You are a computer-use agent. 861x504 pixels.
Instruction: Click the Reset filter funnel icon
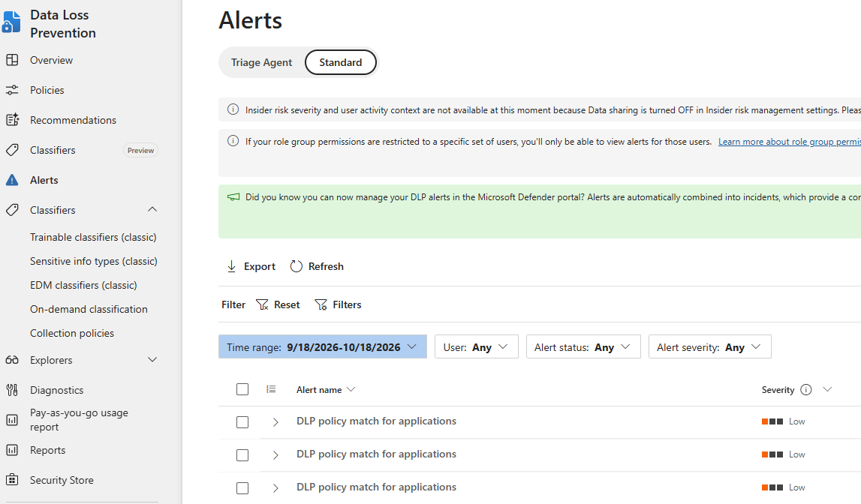pos(263,305)
